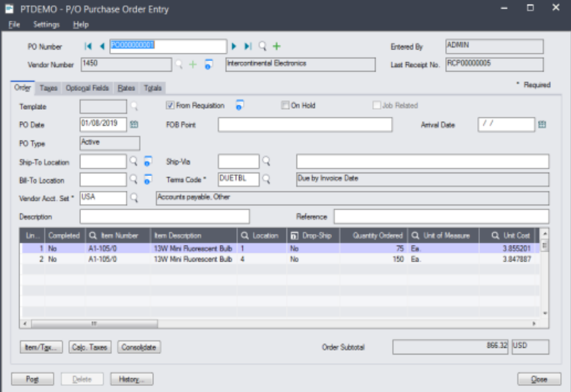Select the Order tab
The height and width of the screenshot is (392, 571).
point(23,88)
